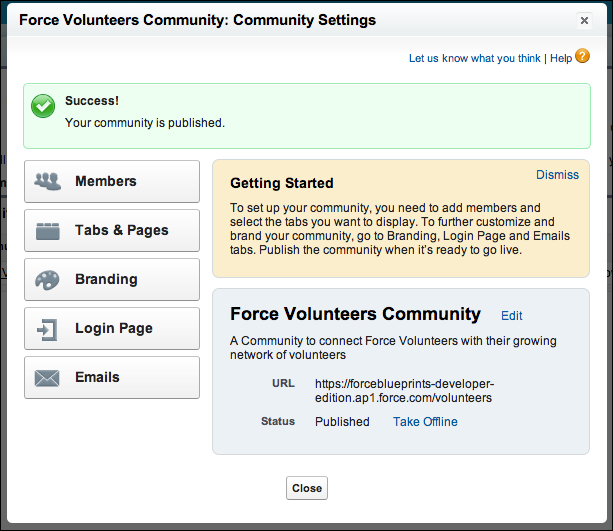This screenshot has width=613, height=531.
Task: Click the orange Help question mark icon
Action: (583, 57)
